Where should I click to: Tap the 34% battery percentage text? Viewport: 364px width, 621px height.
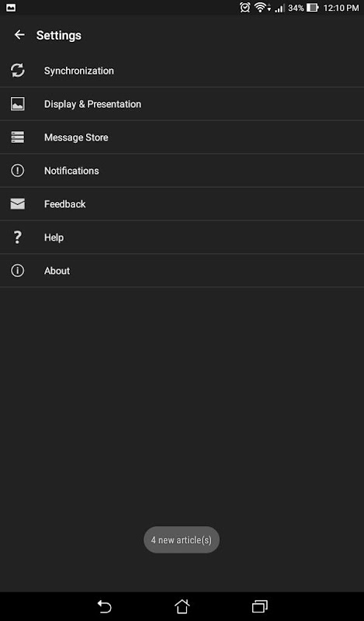pos(296,8)
